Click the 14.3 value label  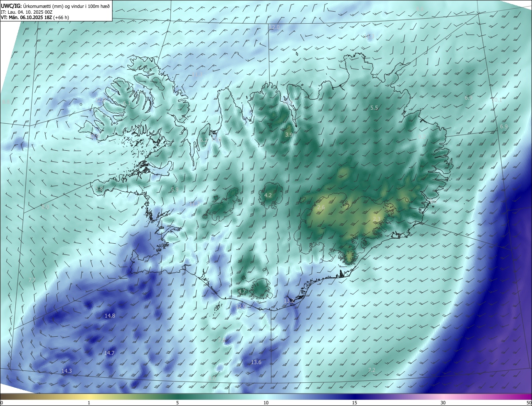[x=66, y=371]
